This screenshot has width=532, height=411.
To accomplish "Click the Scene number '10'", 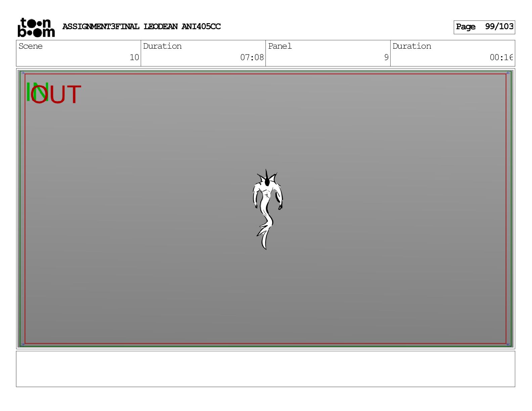I will point(134,57).
